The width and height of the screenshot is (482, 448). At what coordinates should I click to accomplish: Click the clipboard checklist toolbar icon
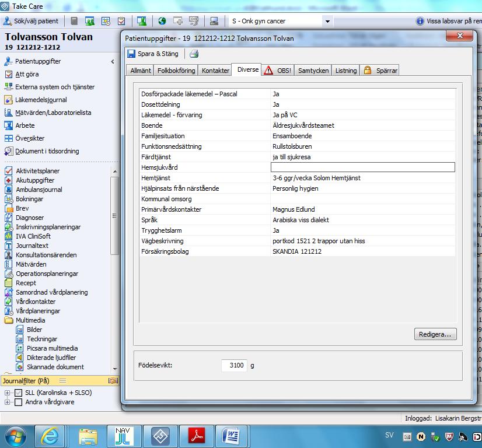tap(121, 21)
